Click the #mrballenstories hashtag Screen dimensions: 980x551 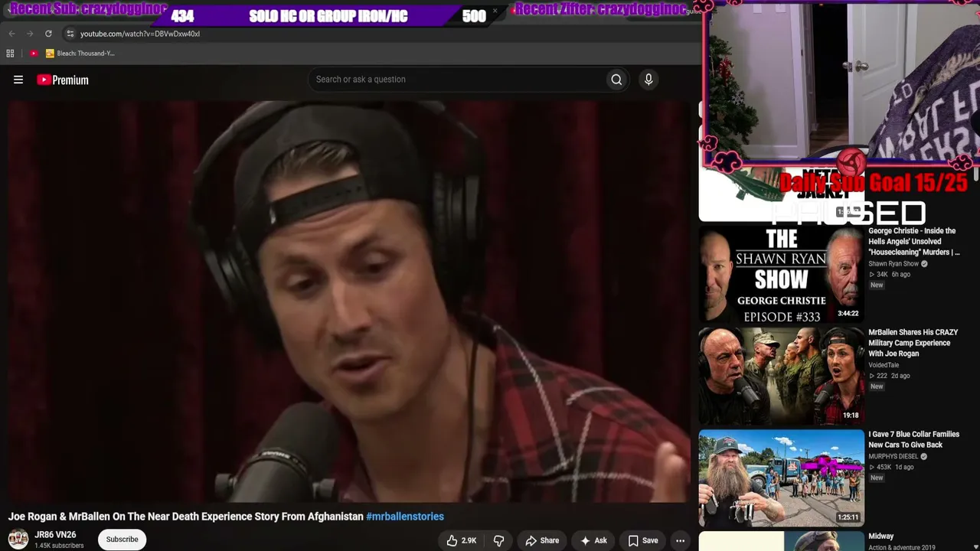[405, 517]
